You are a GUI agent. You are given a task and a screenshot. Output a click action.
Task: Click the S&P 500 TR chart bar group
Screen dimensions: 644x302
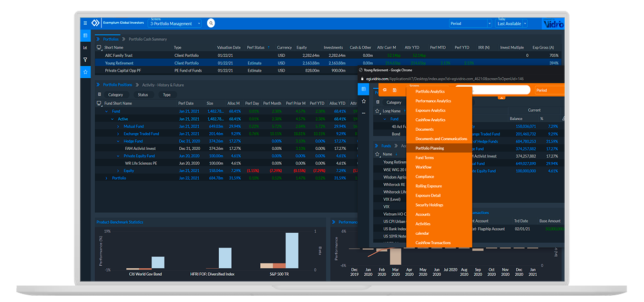pyautogui.click(x=279, y=251)
